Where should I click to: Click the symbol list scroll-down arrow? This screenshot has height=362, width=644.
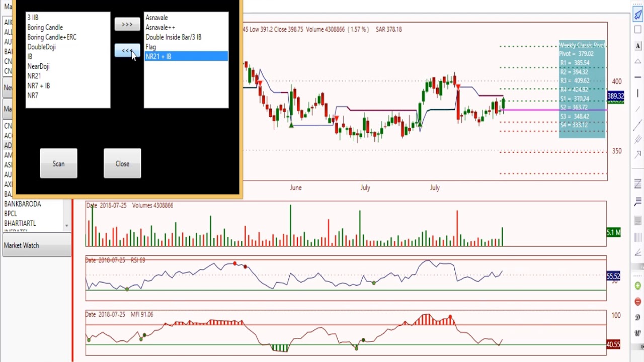[66, 226]
